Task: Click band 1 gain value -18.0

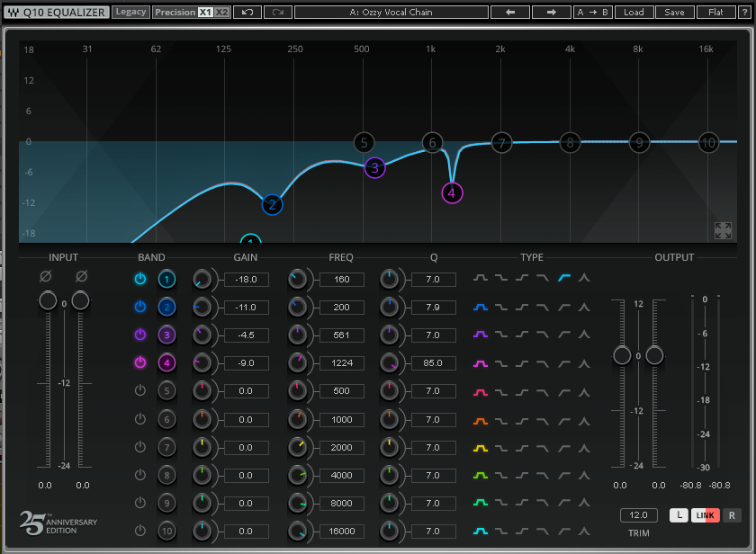Action: click(247, 280)
